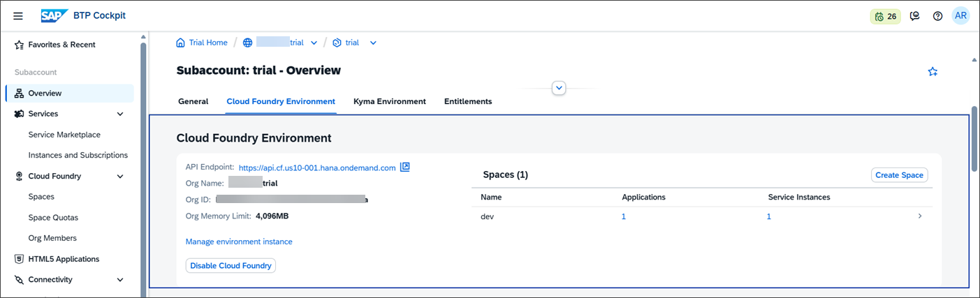Select Service Marketplace in sidebar
This screenshot has height=298, width=980.
[64, 135]
